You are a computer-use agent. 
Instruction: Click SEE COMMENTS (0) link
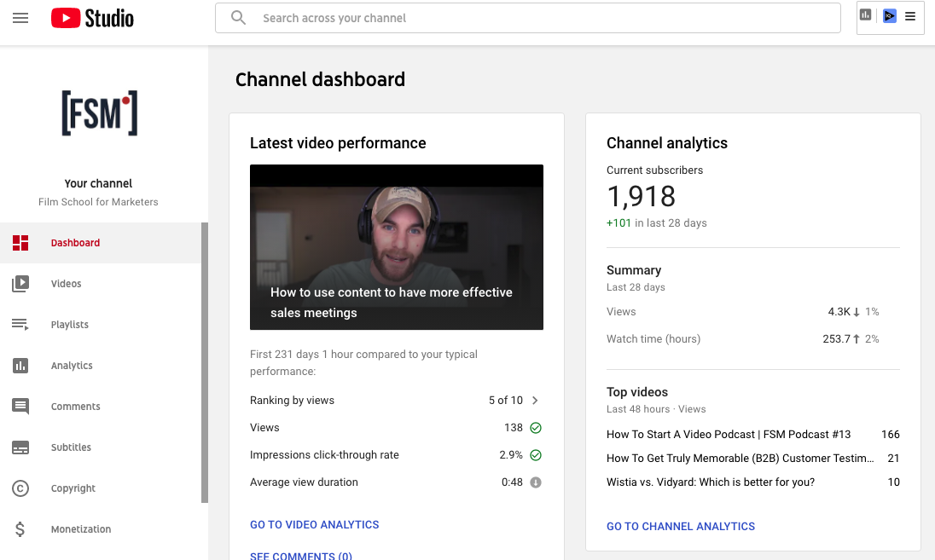300,555
